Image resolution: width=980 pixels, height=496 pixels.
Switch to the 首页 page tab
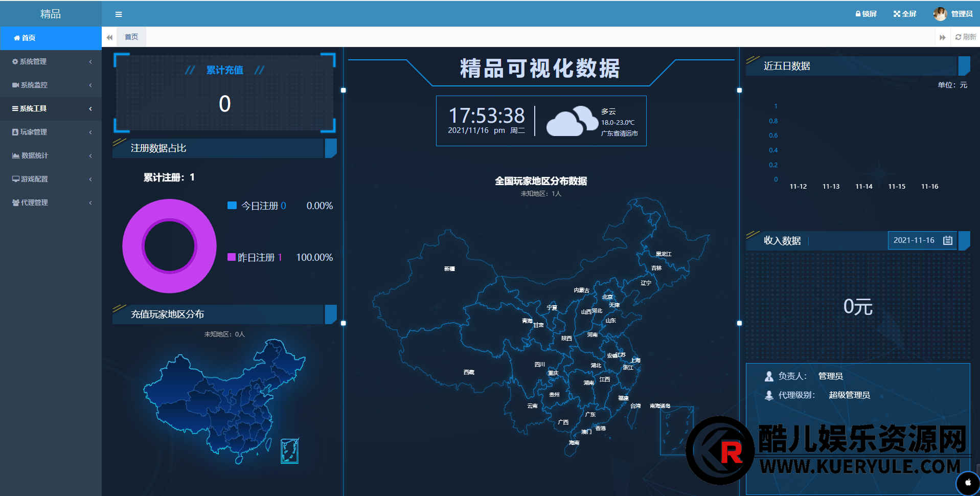tap(131, 37)
